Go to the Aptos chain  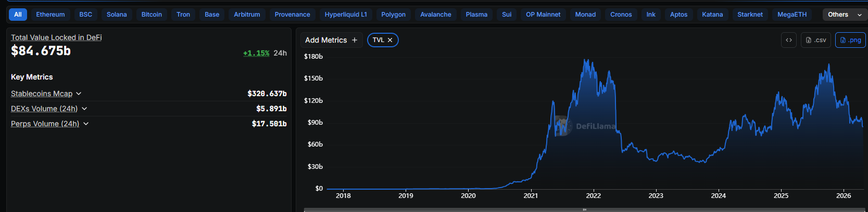678,15
